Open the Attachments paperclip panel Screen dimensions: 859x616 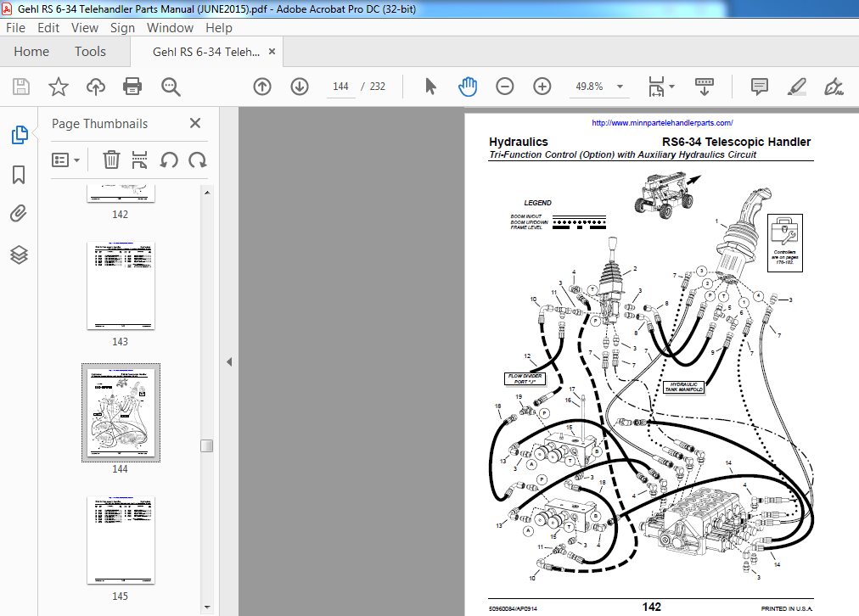19,214
